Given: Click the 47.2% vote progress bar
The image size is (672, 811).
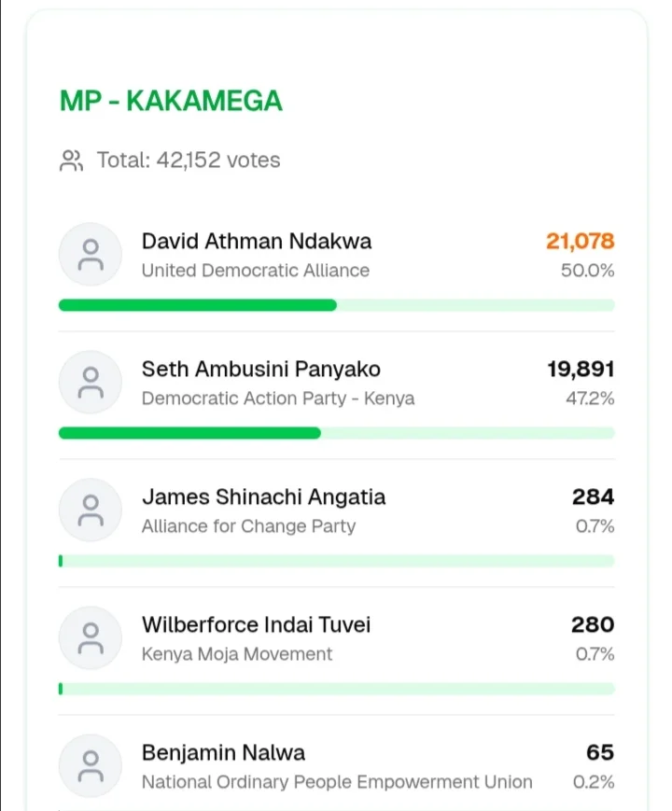Looking at the screenshot, I should [336, 433].
